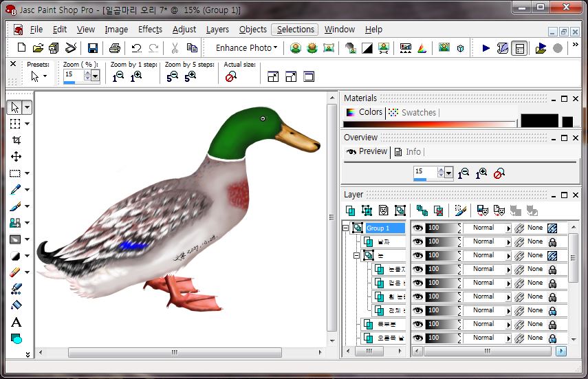
Task: Switch to the Swatches tab
Action: point(417,112)
